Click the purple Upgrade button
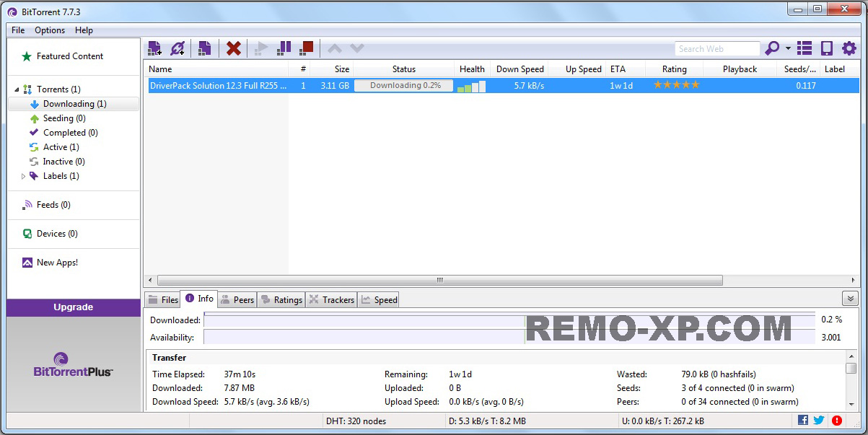 click(74, 307)
